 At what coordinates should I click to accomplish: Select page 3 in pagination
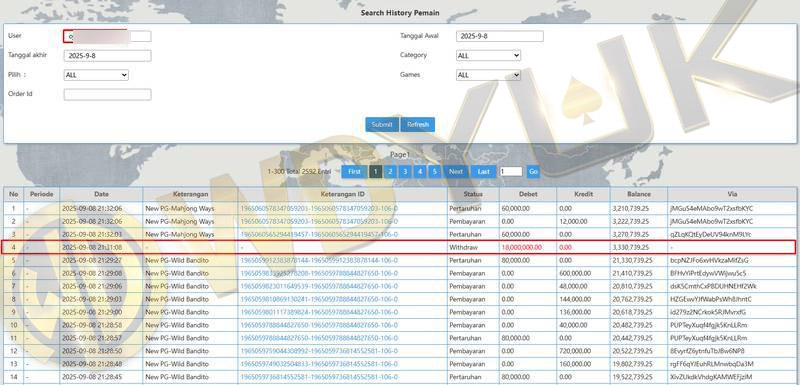pyautogui.click(x=405, y=172)
